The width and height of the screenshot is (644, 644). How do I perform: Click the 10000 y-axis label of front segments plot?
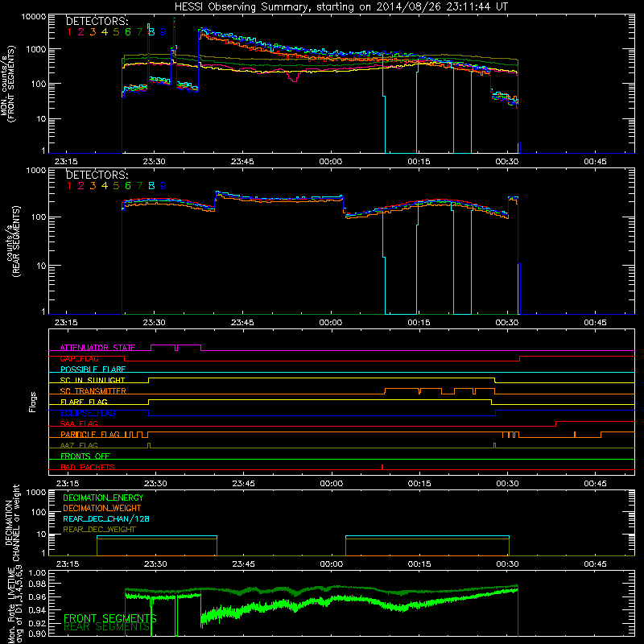pyautogui.click(x=34, y=17)
